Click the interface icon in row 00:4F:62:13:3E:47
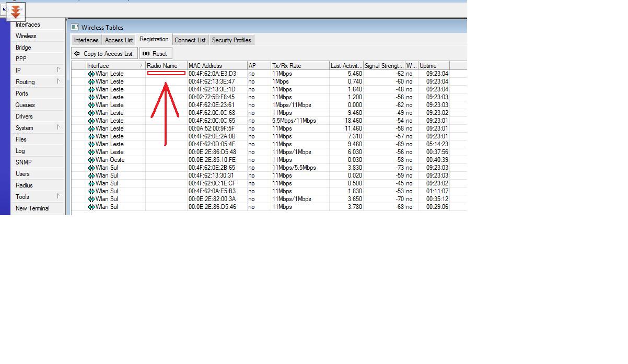The image size is (628, 364). (x=91, y=81)
